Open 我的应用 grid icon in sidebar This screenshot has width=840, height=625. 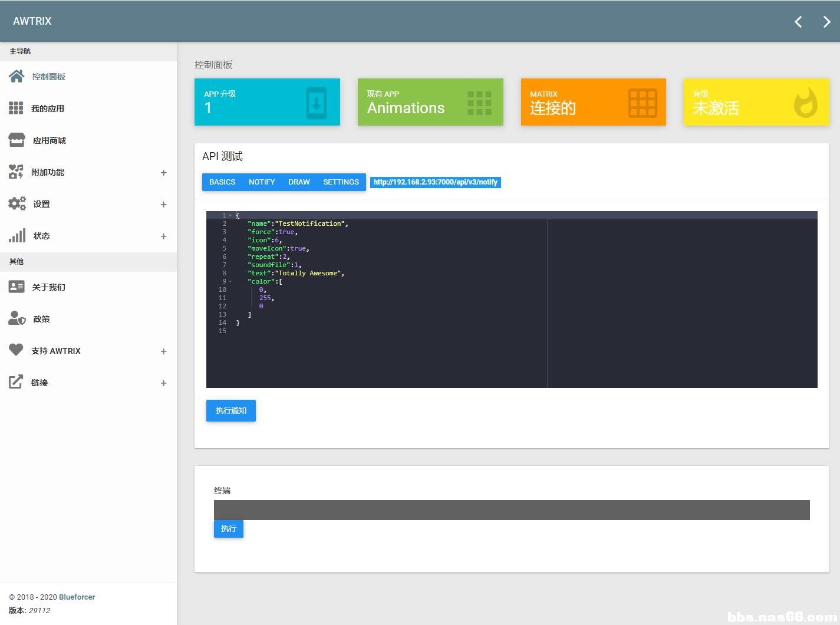(x=16, y=108)
